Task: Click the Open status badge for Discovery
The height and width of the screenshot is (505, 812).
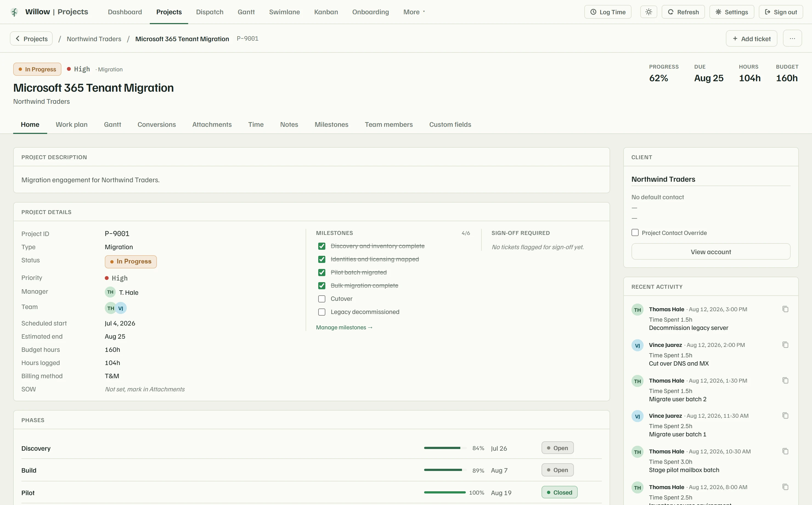Action: pyautogui.click(x=557, y=448)
